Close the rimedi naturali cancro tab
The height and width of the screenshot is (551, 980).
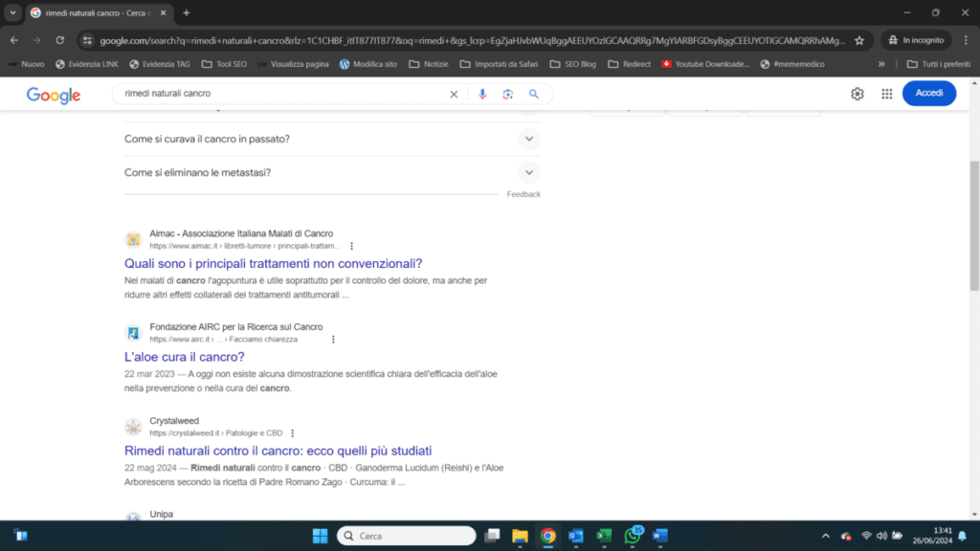click(x=163, y=12)
